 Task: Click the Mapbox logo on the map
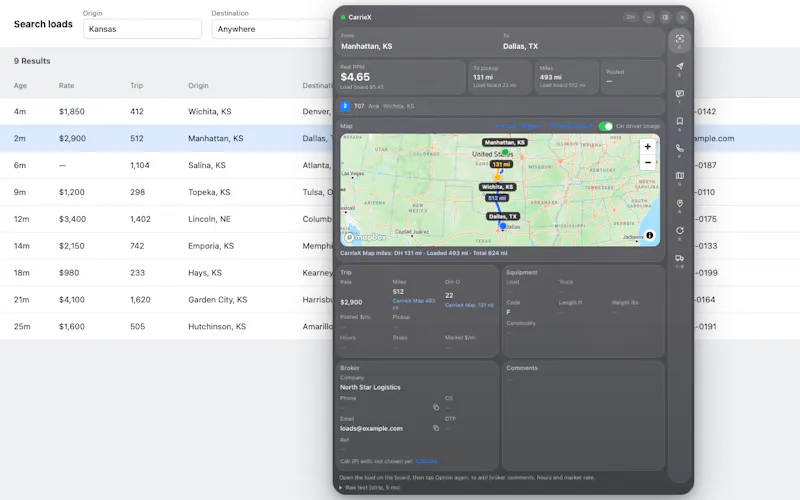pos(365,237)
